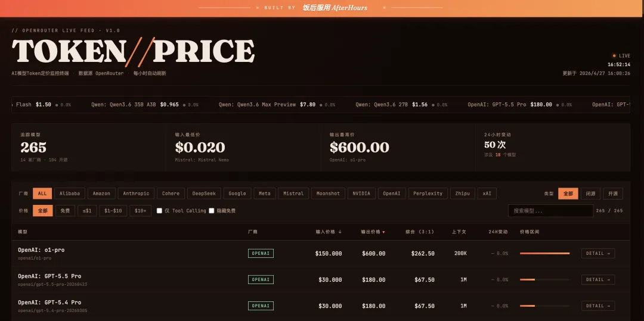Open DETAIL for GPT-5.4 Pro
Viewport: 644px width, 321px height.
[598, 306]
